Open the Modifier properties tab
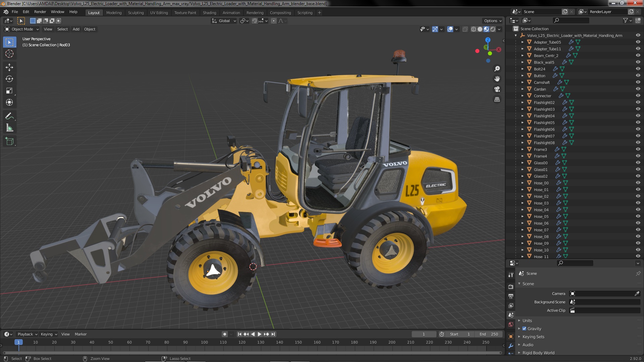The image size is (644, 362). point(511,346)
